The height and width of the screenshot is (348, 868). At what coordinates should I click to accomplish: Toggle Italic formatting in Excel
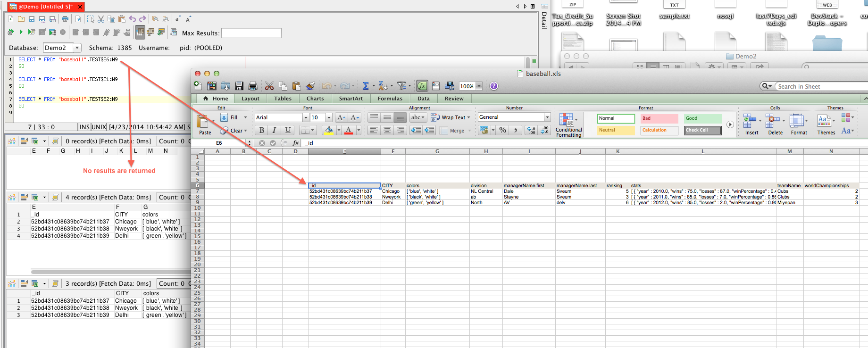(x=275, y=130)
